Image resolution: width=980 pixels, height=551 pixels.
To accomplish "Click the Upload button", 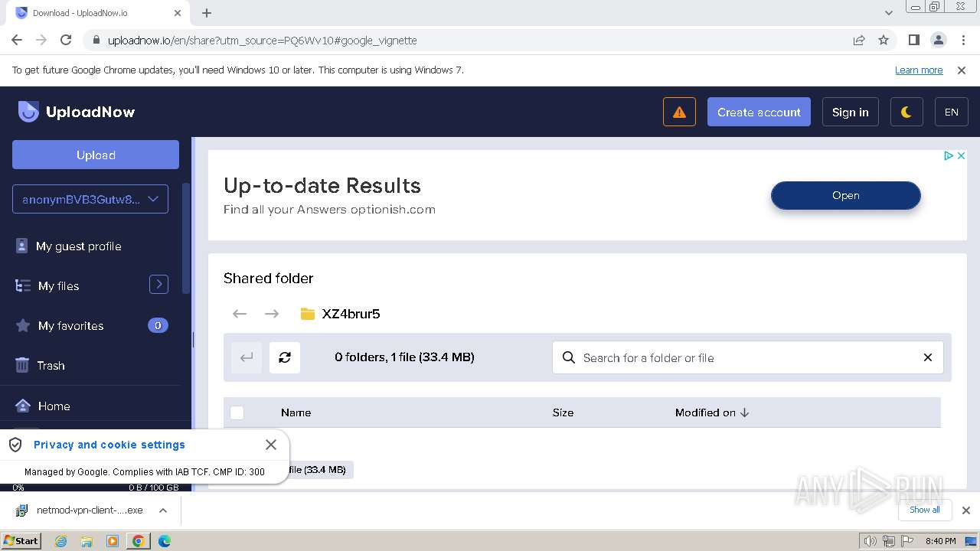I will tap(96, 155).
